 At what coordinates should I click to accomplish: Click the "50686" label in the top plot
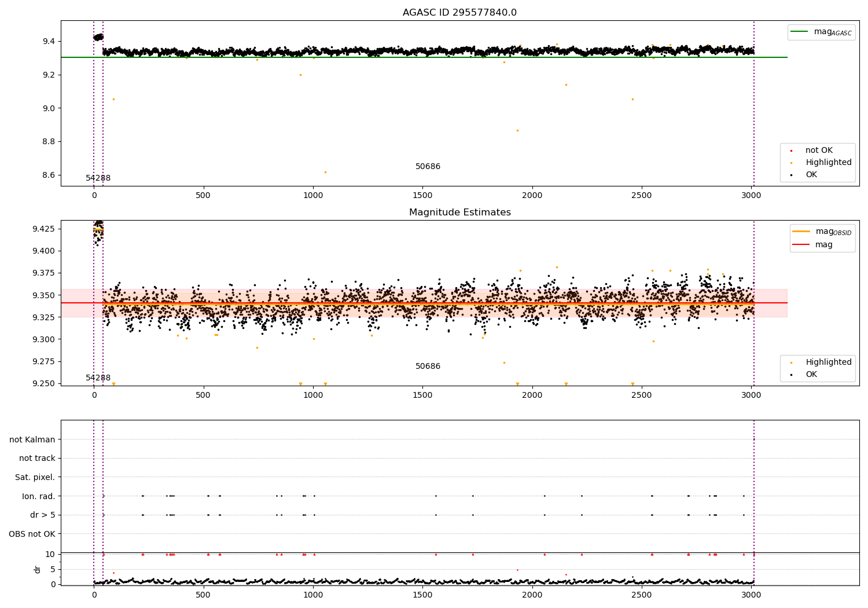[428, 167]
